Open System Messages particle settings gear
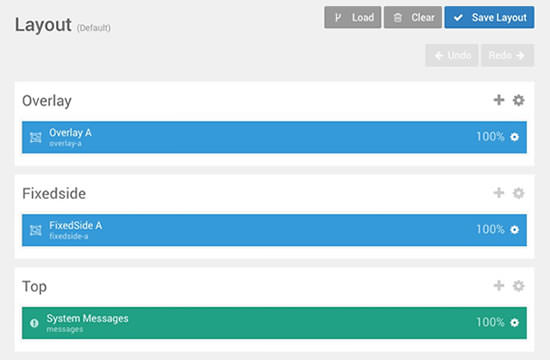This screenshot has height=360, width=550. [514, 322]
